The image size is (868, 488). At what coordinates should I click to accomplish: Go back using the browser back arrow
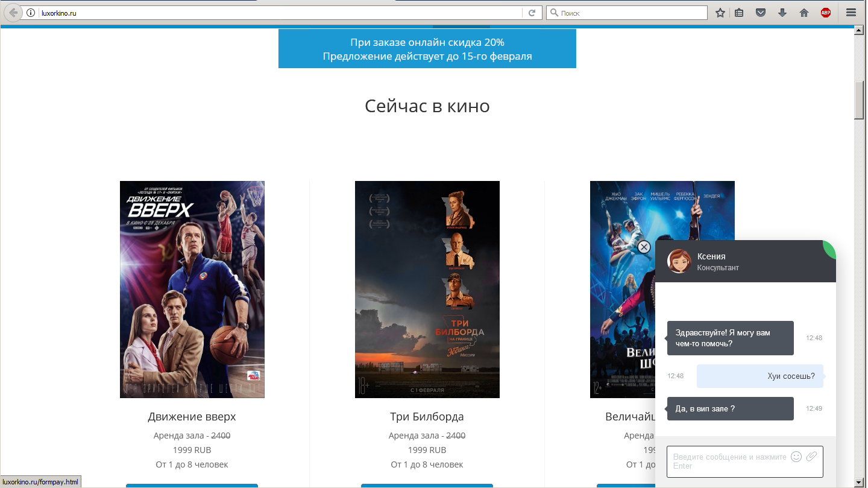[13, 13]
